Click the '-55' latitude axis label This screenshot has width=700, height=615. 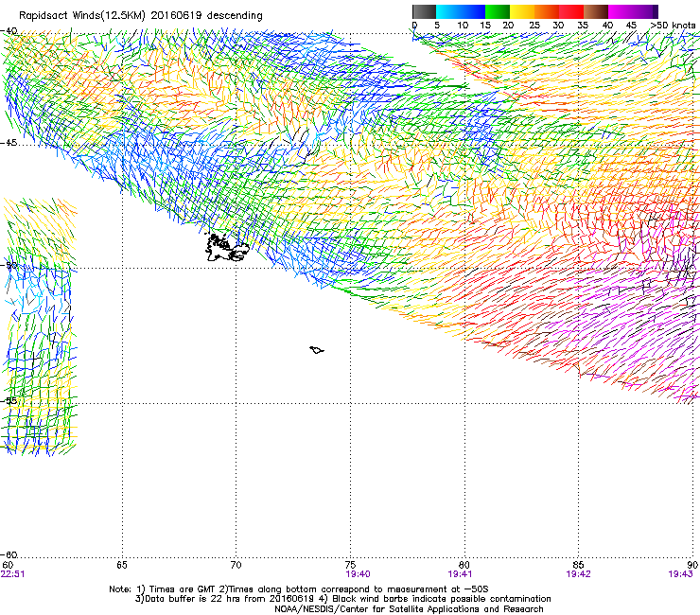click(9, 400)
